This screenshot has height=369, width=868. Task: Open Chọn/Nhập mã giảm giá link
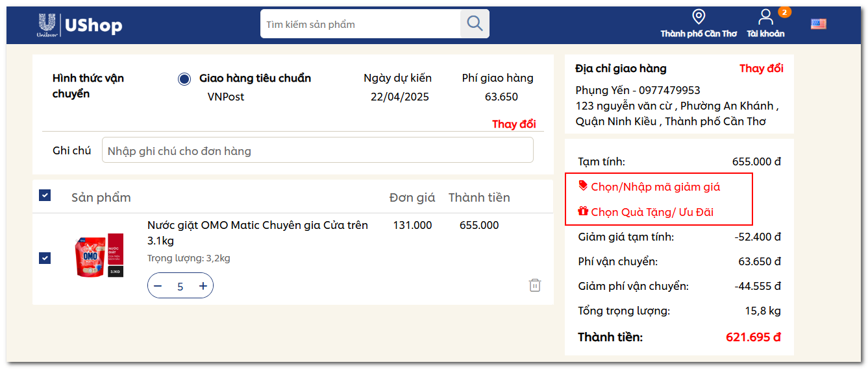(656, 187)
